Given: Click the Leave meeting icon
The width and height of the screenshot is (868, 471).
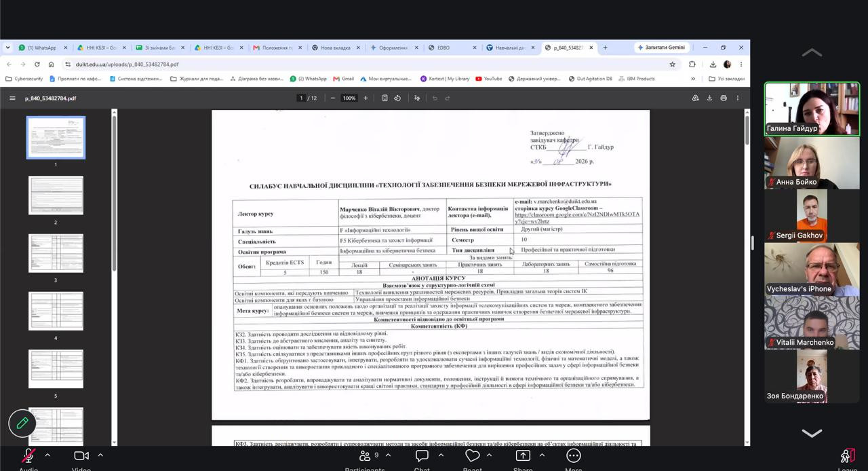Looking at the screenshot, I should (x=847, y=455).
